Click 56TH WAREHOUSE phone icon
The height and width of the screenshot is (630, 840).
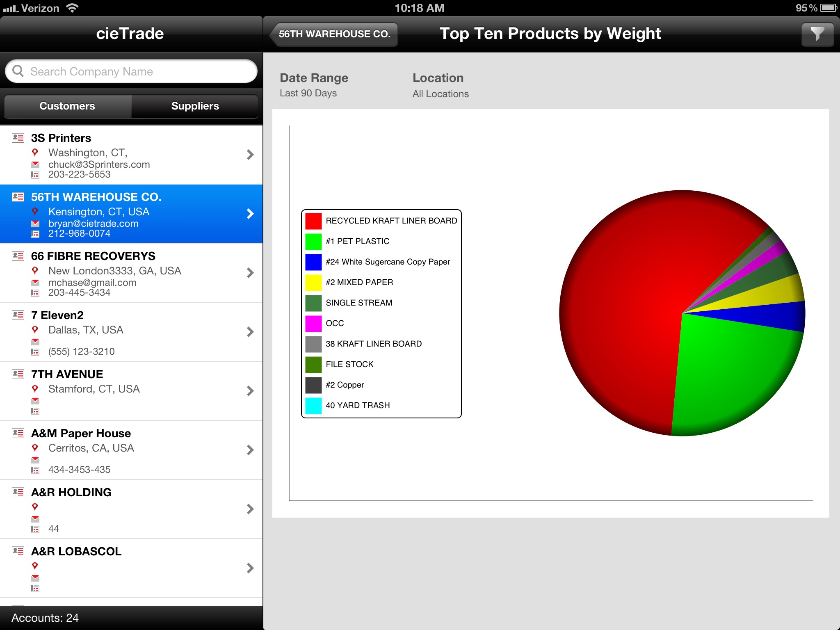35,234
